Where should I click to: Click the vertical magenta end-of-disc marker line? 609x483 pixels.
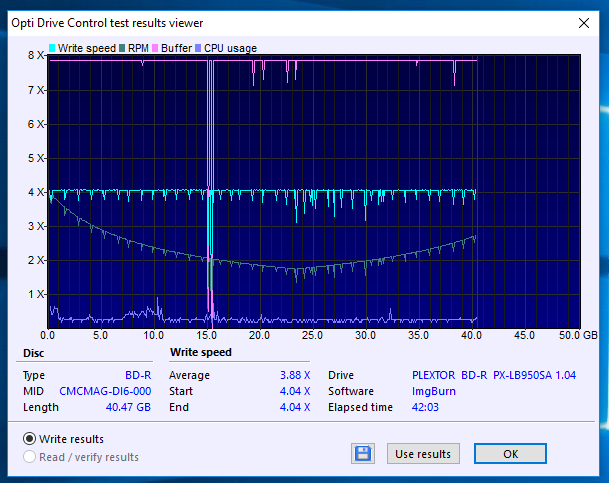point(477,192)
